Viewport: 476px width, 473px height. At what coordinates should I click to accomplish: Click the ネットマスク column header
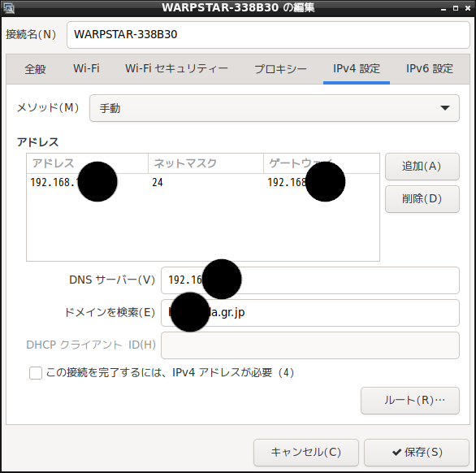(x=206, y=163)
